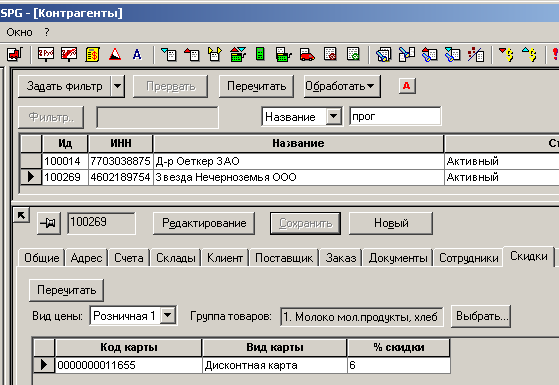Click document icon with yellow arrows
This screenshot has width=559, height=385.
click(215, 55)
